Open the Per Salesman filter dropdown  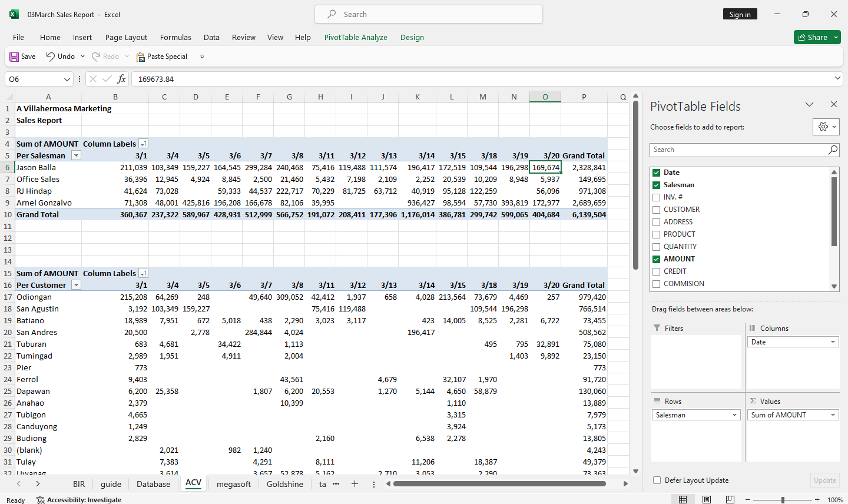[x=75, y=155]
